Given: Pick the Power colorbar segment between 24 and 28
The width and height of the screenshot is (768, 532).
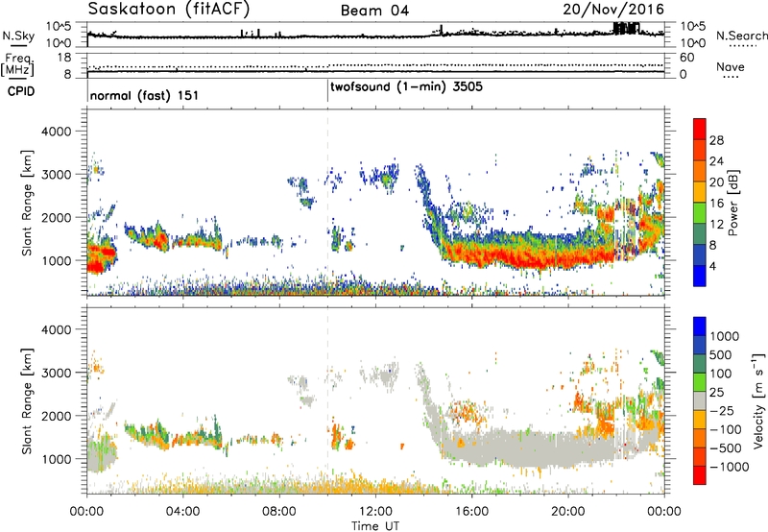Looking at the screenshot, I should (x=700, y=150).
